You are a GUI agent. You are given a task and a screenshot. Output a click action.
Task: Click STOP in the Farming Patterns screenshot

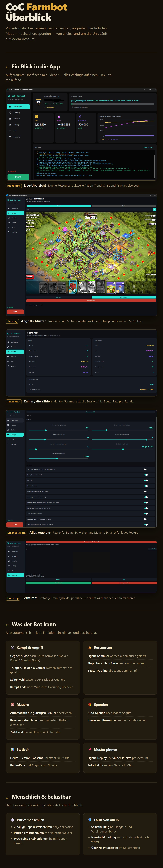pos(15,312)
